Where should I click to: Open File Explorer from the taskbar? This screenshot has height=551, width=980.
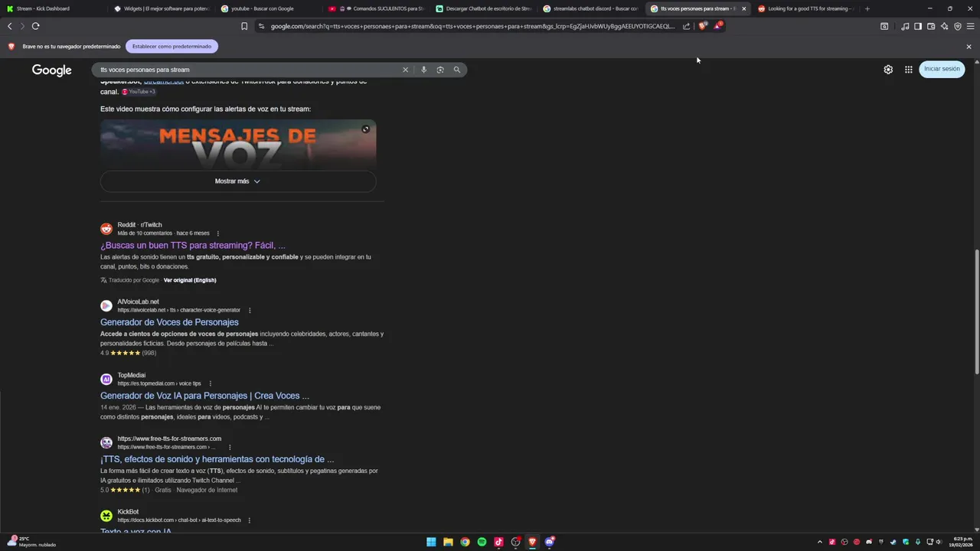[448, 542]
